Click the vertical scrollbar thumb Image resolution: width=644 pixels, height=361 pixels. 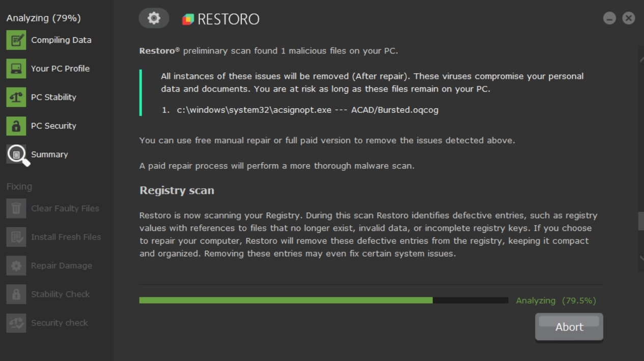click(x=641, y=222)
